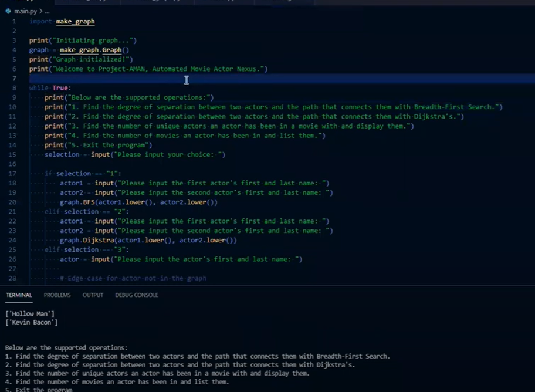535x392 pixels.
Task: Click the ['Kevin Bacon'] terminal output line
Action: 32,322
